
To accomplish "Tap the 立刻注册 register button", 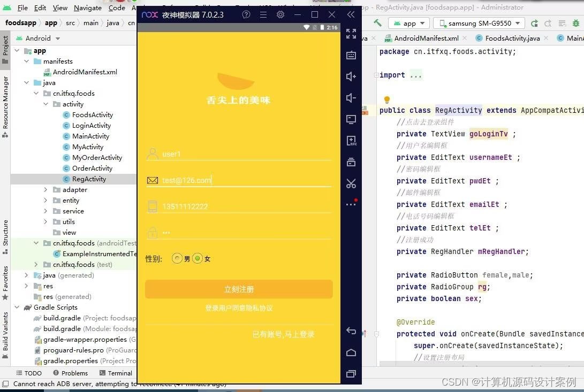I will 239,289.
